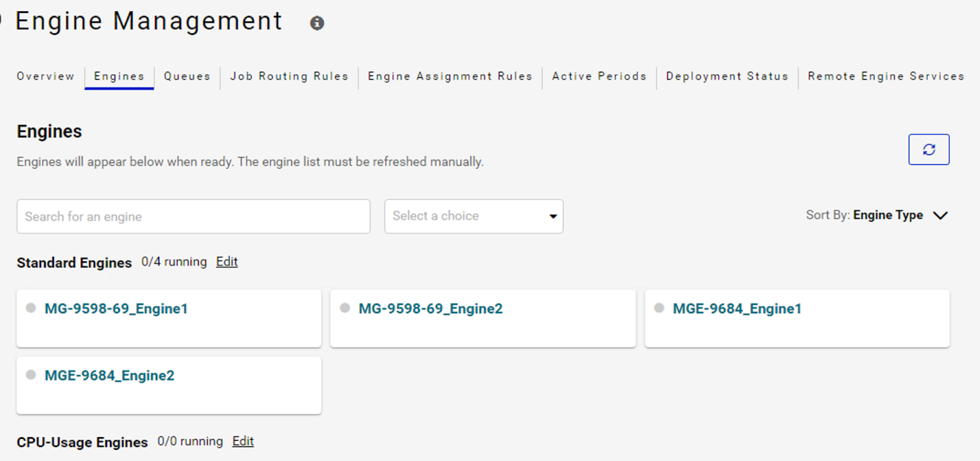The width and height of the screenshot is (980, 461).
Task: Click the Sort By Engine Type label
Action: tap(864, 215)
